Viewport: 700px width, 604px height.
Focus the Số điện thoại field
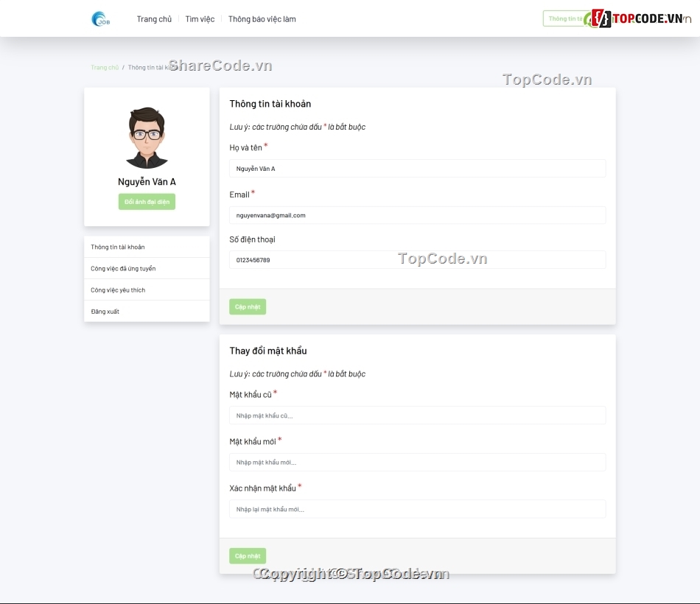coord(417,260)
